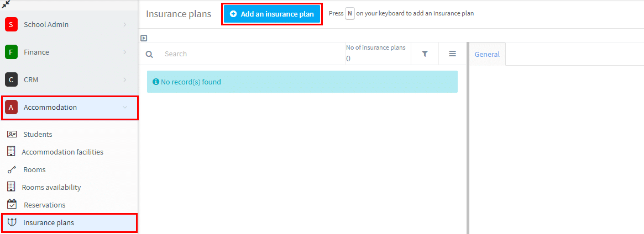Click the dark C CRM badge
Image resolution: width=644 pixels, height=234 pixels.
(x=11, y=79)
